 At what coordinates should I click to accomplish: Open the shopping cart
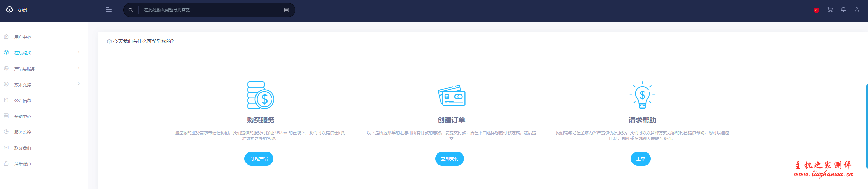tap(830, 10)
